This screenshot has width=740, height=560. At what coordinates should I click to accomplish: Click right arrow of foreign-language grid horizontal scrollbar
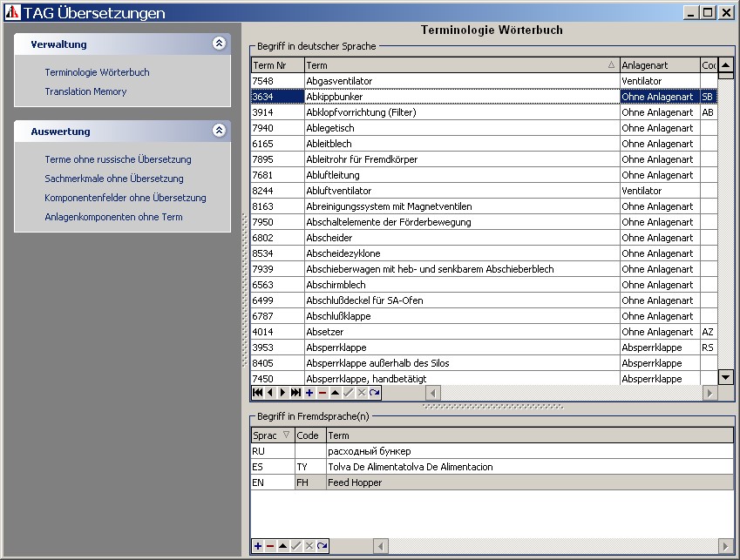[726, 546]
